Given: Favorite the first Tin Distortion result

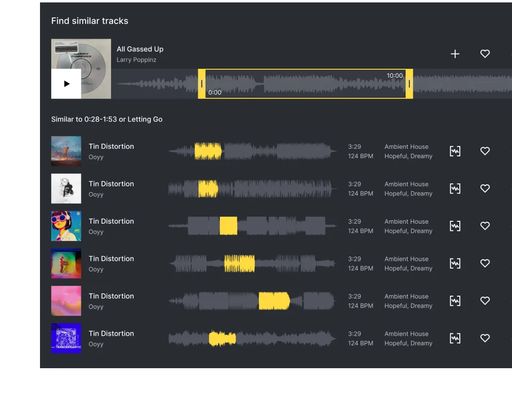Looking at the screenshot, I should (485, 151).
